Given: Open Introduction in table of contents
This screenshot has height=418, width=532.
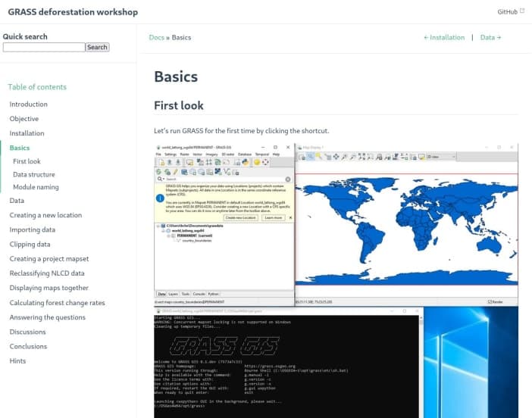Looking at the screenshot, I should [29, 104].
